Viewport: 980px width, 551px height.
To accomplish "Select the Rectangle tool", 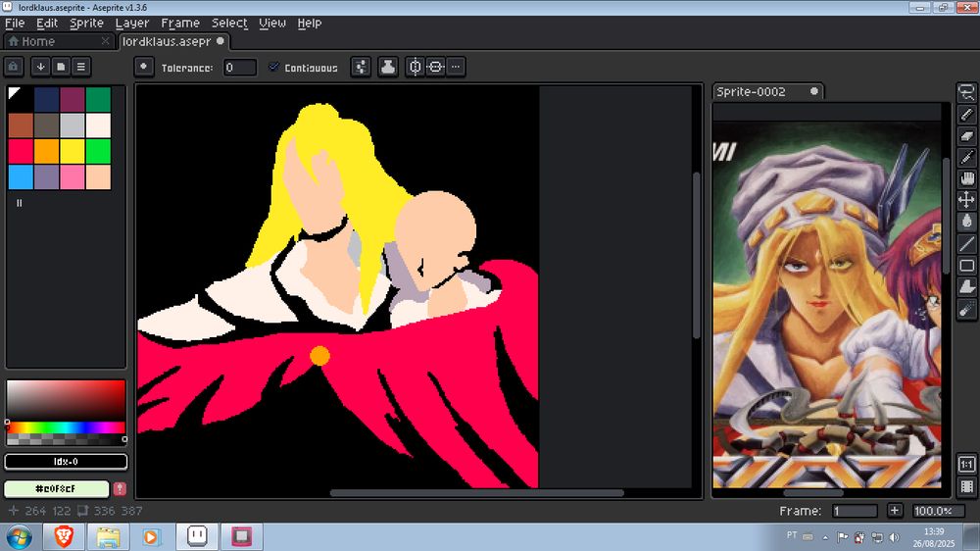I will (967, 265).
